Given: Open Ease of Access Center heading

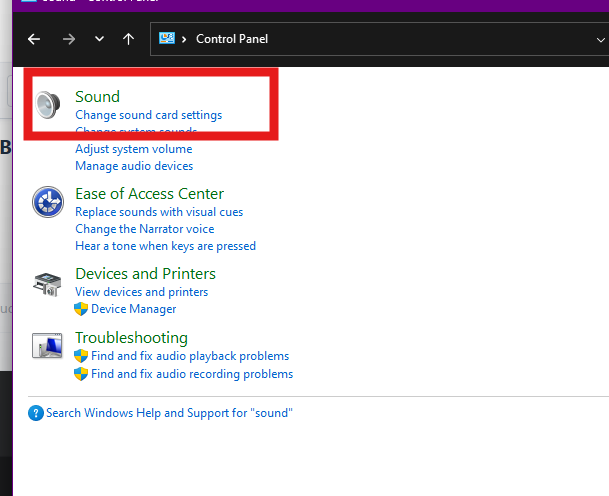Looking at the screenshot, I should (x=150, y=193).
